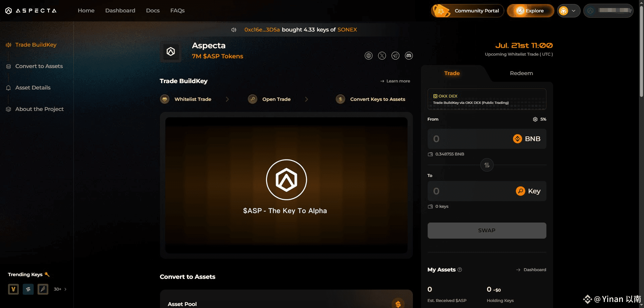Click the Convert Keys to Assets label
644x308 pixels.
tap(378, 99)
